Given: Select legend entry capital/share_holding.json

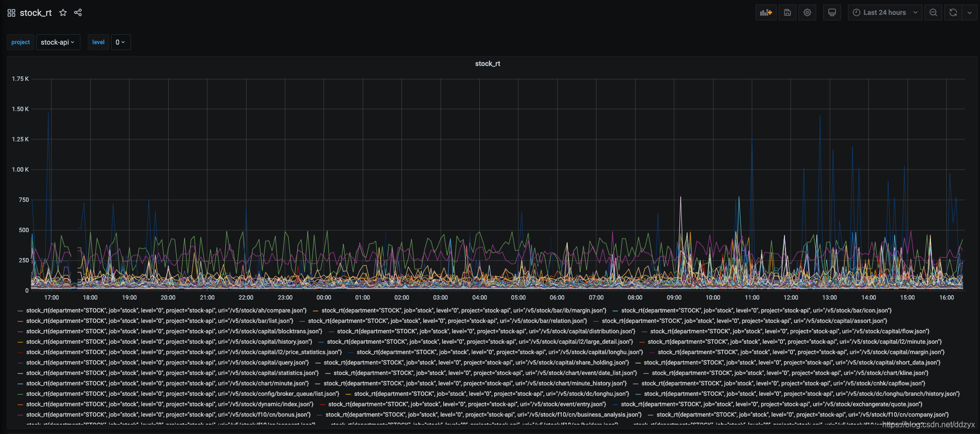Looking at the screenshot, I should [x=476, y=363].
